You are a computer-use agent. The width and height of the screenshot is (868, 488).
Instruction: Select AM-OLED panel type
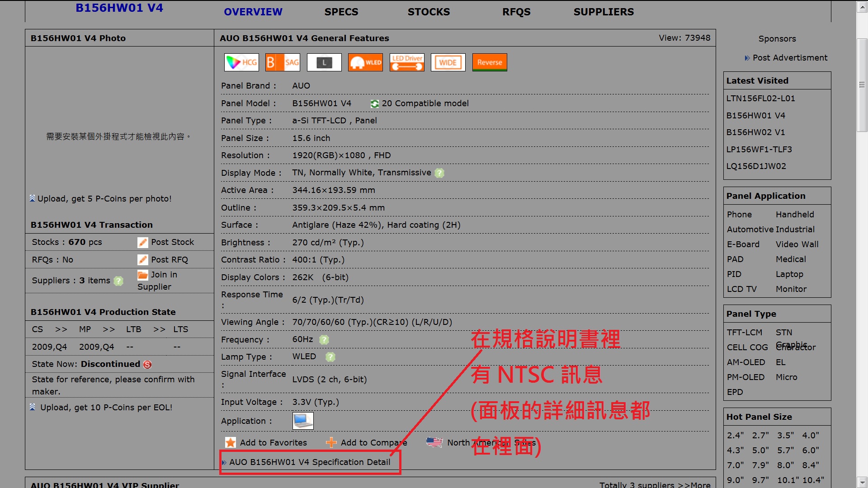click(746, 362)
